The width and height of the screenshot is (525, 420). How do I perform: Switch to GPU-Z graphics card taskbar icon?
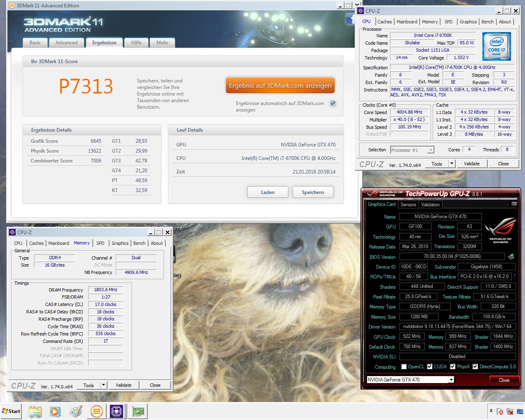tap(138, 411)
